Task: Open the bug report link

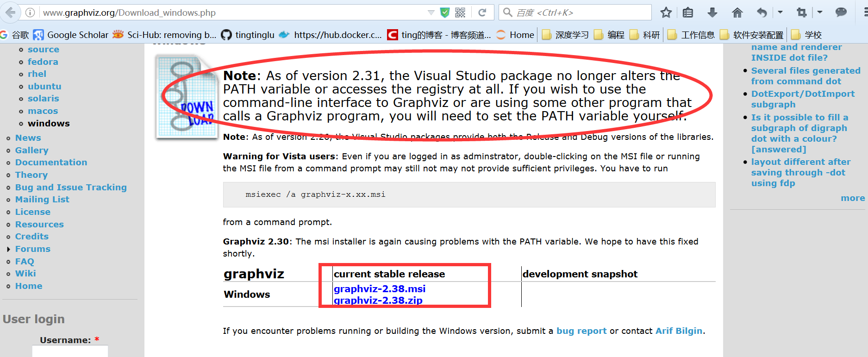Action: [x=581, y=331]
